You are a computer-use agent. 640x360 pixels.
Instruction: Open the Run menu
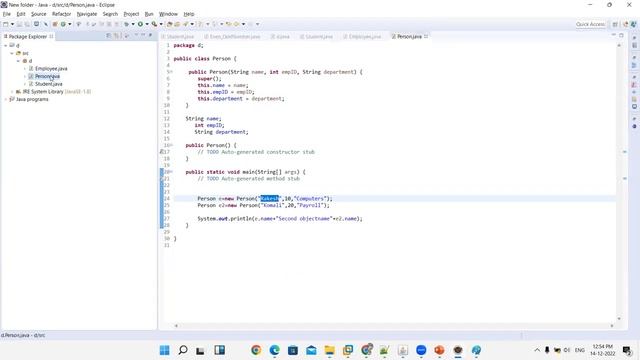149,14
